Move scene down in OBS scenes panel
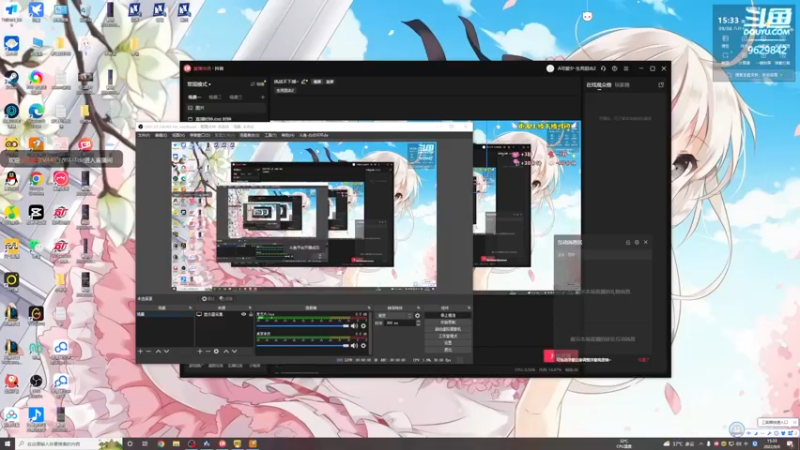The image size is (800, 450). 166,352
